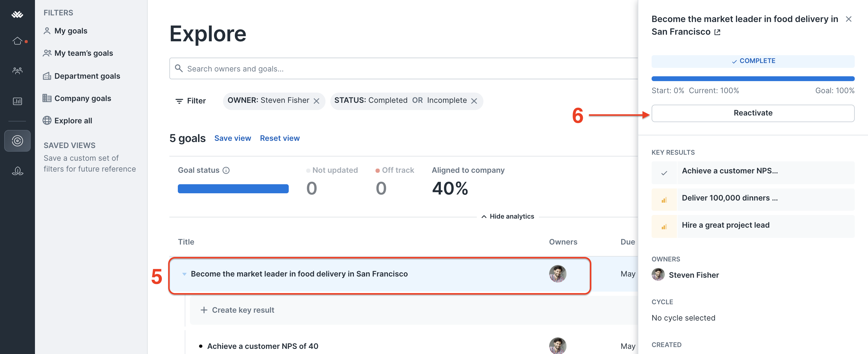Screen dimensions: 868x354
Task: Select Company goals filter
Action: coord(77,98)
